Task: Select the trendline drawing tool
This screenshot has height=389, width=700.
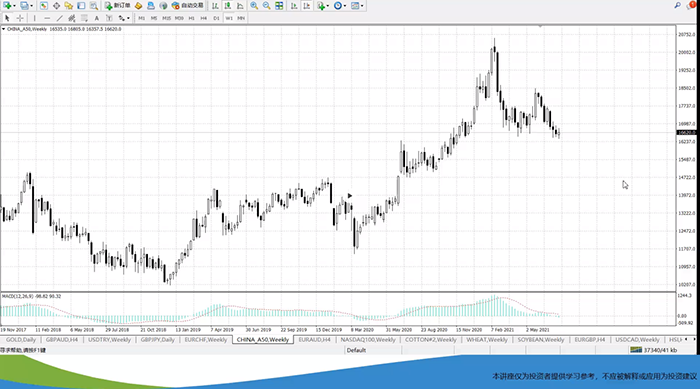Action: pos(59,18)
